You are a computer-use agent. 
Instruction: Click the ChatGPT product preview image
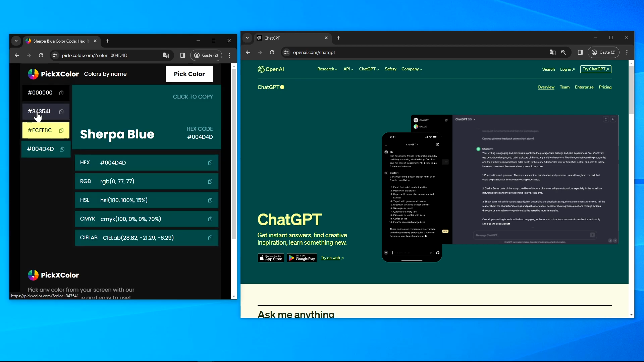(500, 188)
